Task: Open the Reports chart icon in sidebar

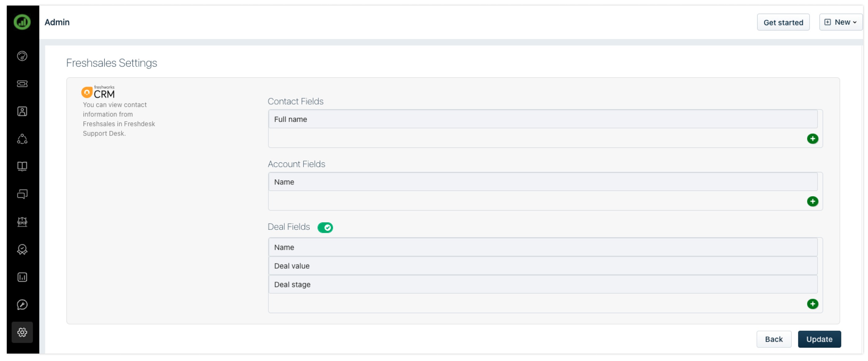Action: point(22,277)
